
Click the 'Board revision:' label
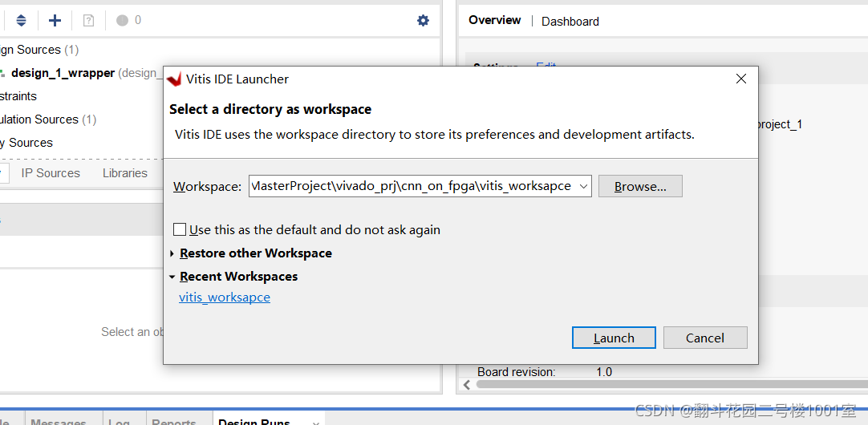point(517,372)
